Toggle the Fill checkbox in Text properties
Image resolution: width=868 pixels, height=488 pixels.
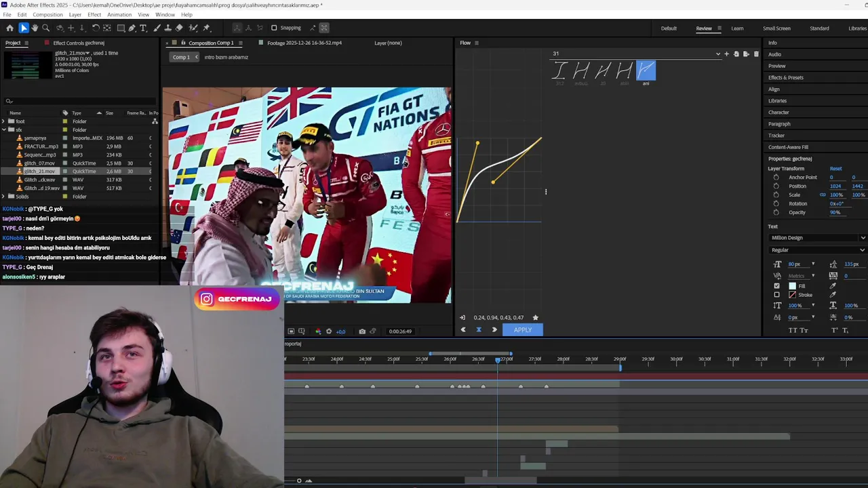pos(777,286)
